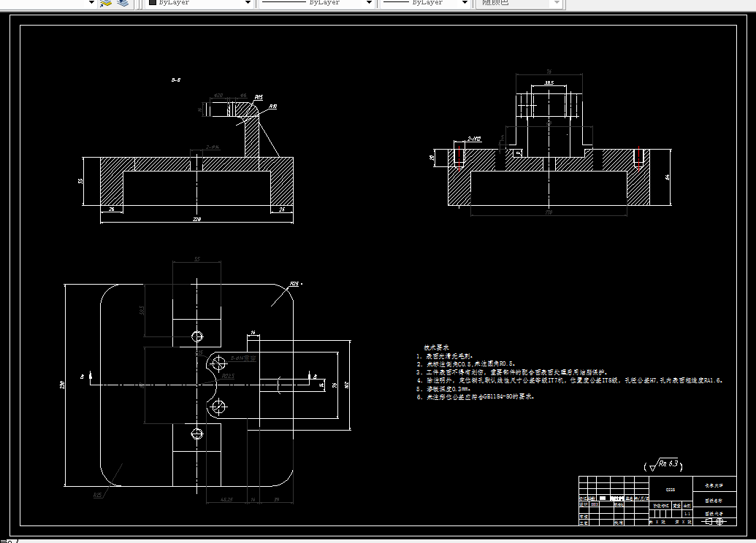Open the layer list dropdown arrow
Viewport: 756px width, 543px height.
tap(91, 3)
